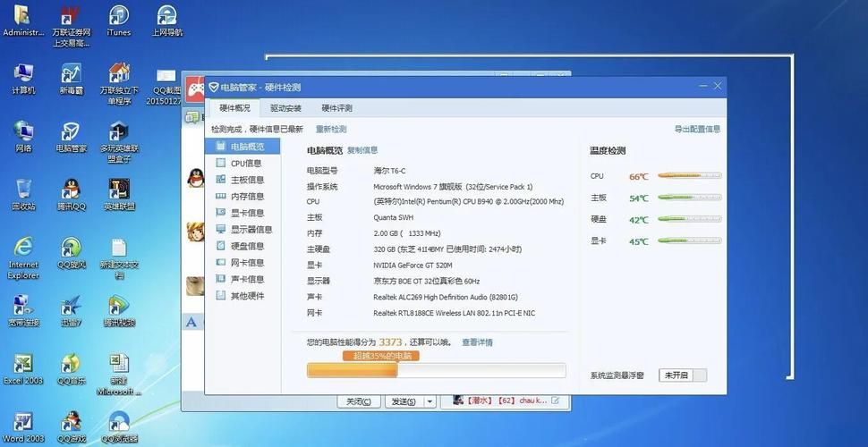Click the 发送(S) button in QQ chat
Image resolution: width=868 pixels, height=447 pixels.
click(404, 401)
